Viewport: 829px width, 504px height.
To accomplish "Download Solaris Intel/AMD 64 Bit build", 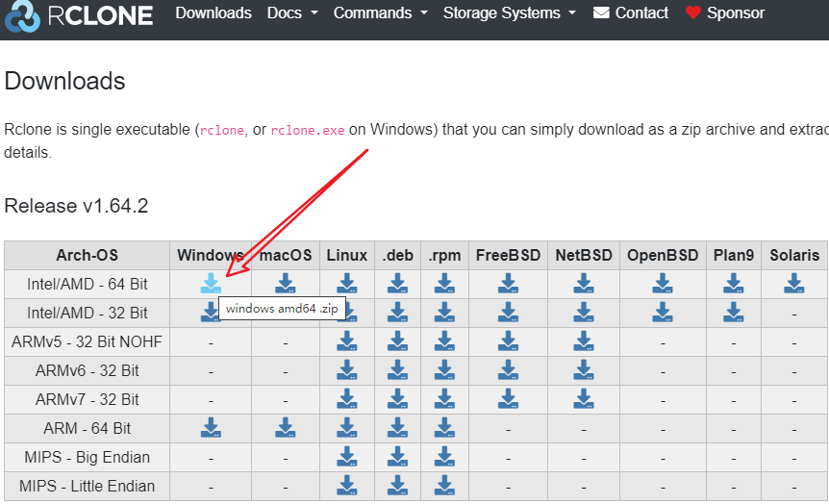I will [794, 284].
